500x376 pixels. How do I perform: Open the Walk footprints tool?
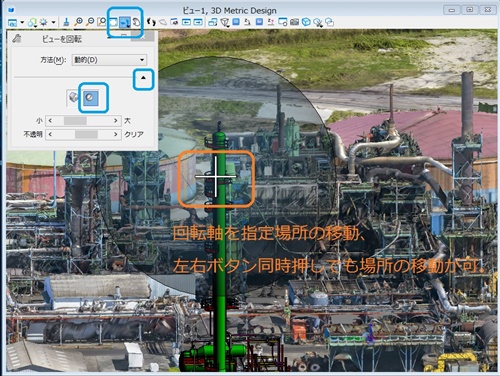click(x=151, y=22)
